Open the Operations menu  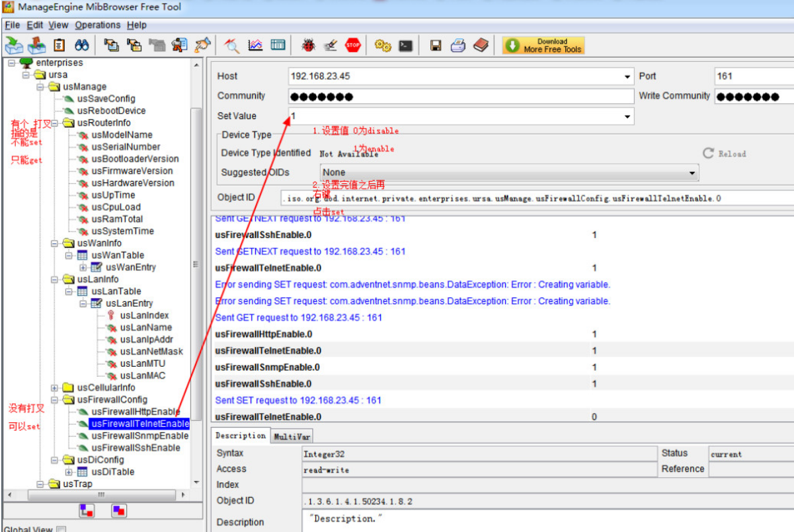pos(98,25)
